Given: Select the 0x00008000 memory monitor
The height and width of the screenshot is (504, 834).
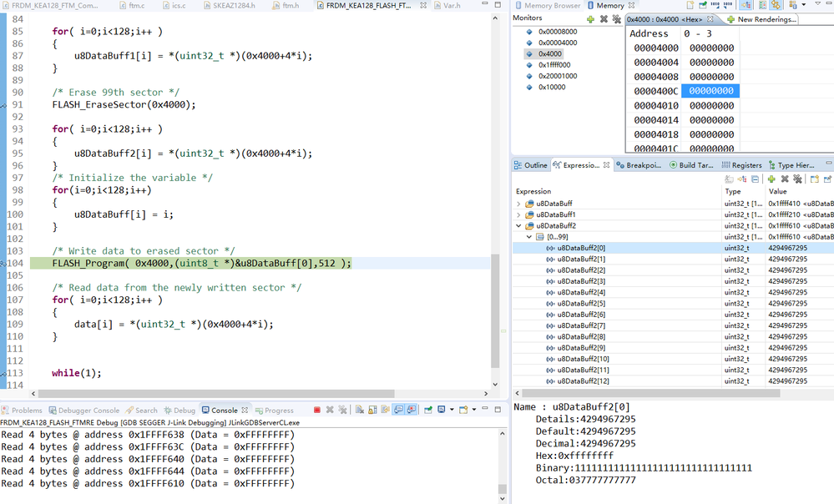Looking at the screenshot, I should click(x=558, y=32).
